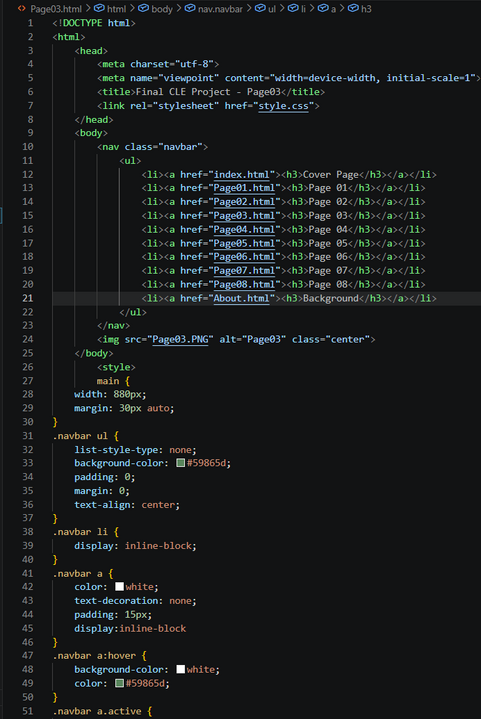481x719 pixels.
Task: Follow the Page02.html href link
Action: [x=244, y=202]
